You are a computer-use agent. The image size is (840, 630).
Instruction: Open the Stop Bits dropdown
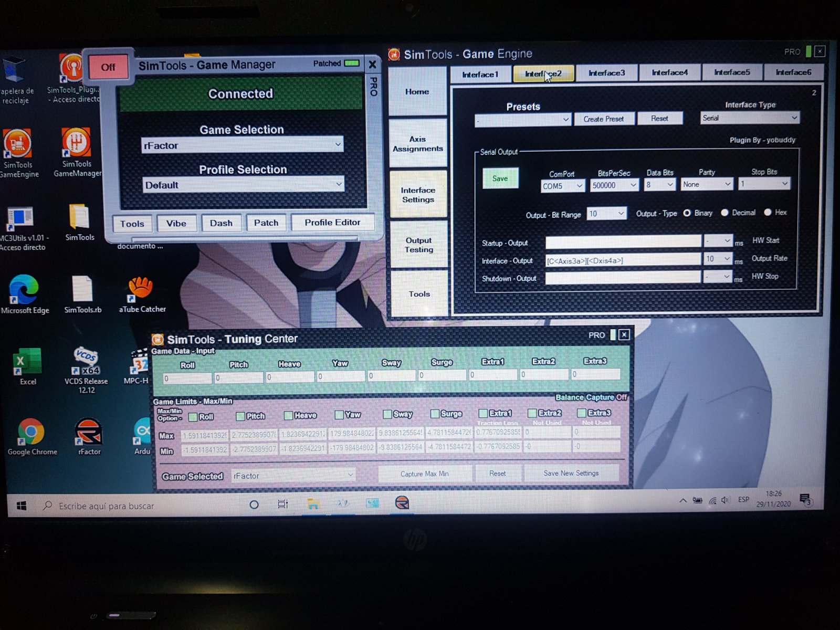(764, 184)
